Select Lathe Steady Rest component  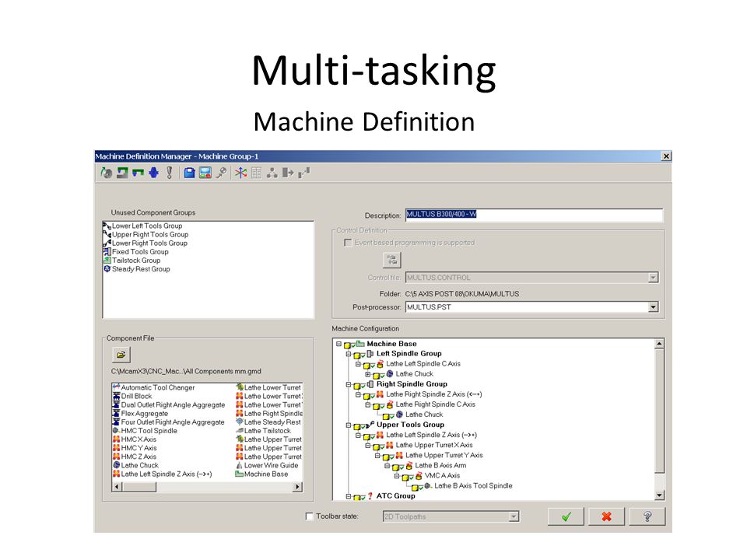click(x=272, y=422)
